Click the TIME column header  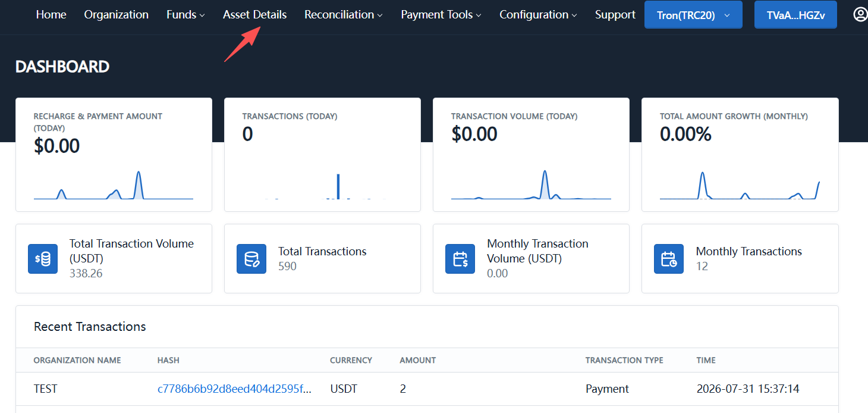click(706, 360)
